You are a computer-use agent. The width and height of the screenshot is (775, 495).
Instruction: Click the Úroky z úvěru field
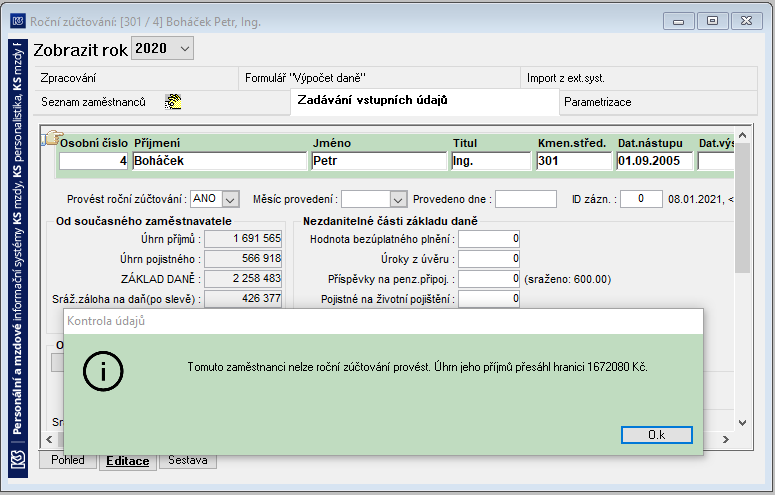(489, 259)
